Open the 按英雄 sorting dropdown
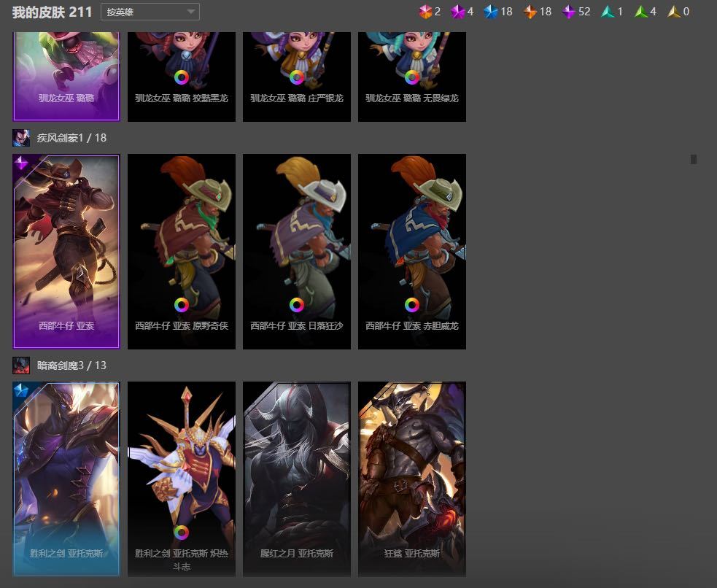 [150, 12]
